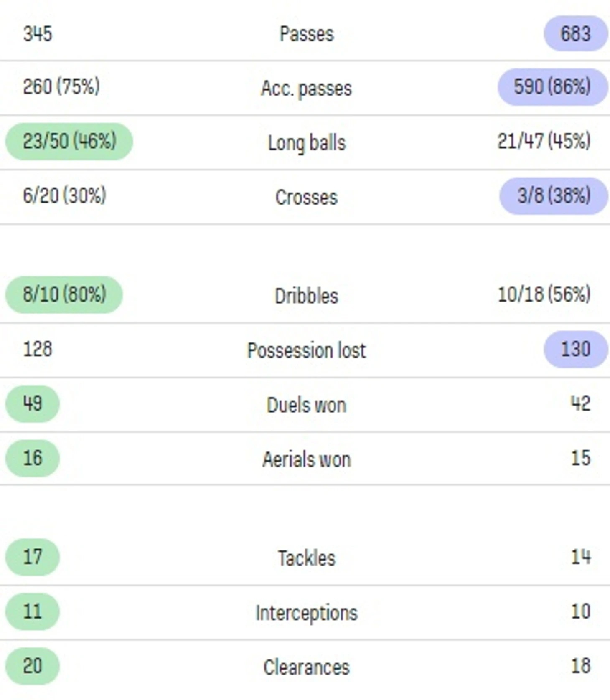The height and width of the screenshot is (700, 610).
Task: Click the Tackles stat label
Action: click(x=306, y=558)
